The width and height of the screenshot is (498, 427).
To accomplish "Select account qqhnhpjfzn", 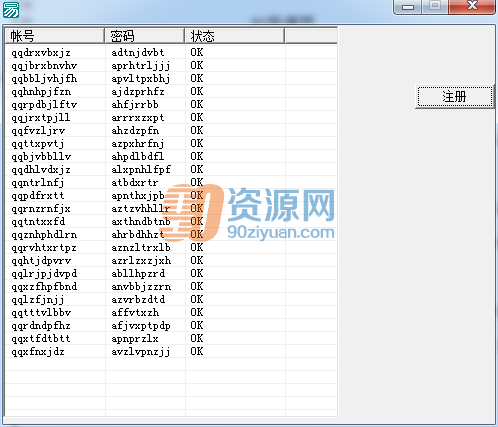I will (41, 92).
